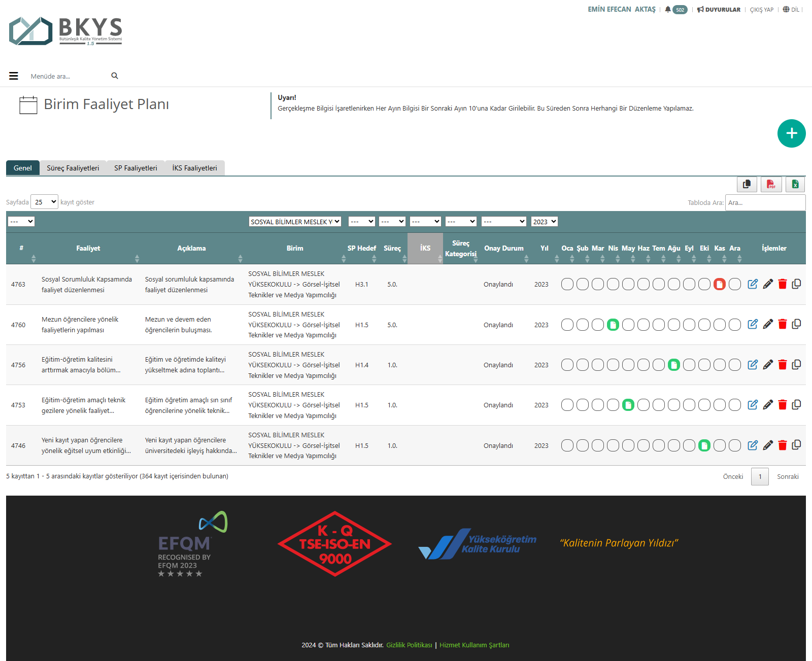Go to the Sonraki page
The image size is (812, 661).
[x=787, y=476]
